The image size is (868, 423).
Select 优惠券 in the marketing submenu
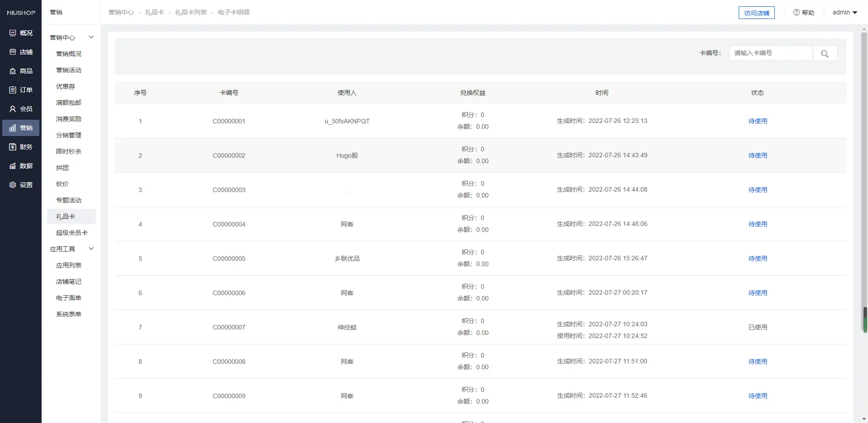pos(66,86)
